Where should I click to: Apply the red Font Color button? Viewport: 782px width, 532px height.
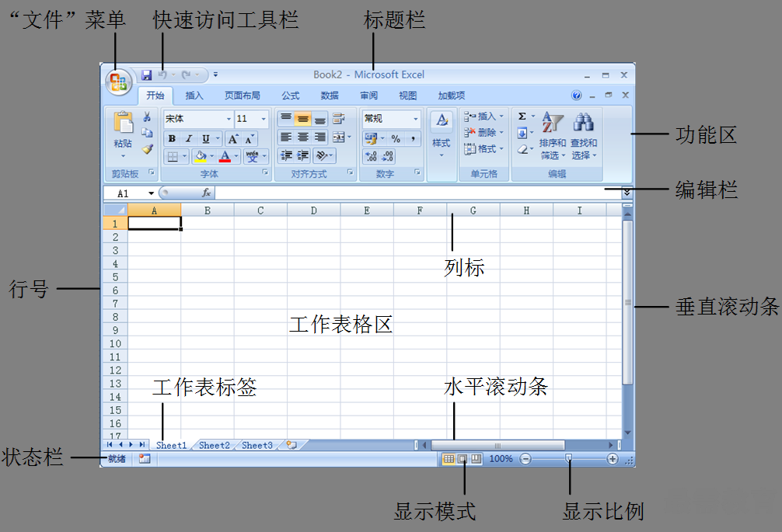[x=225, y=156]
